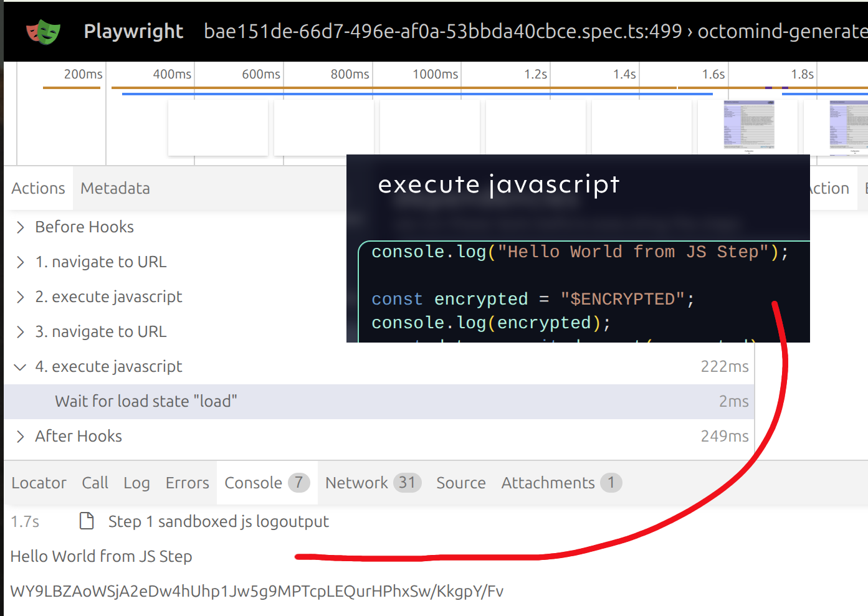Click the 222ms duration of step 4
The image size is (868, 616).
(725, 366)
